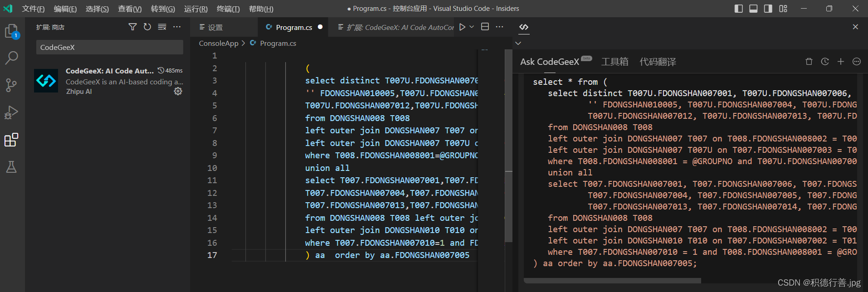Image resolution: width=868 pixels, height=292 pixels.
Task: Click the unsaved dot on Program.cs tab
Action: click(x=320, y=27)
